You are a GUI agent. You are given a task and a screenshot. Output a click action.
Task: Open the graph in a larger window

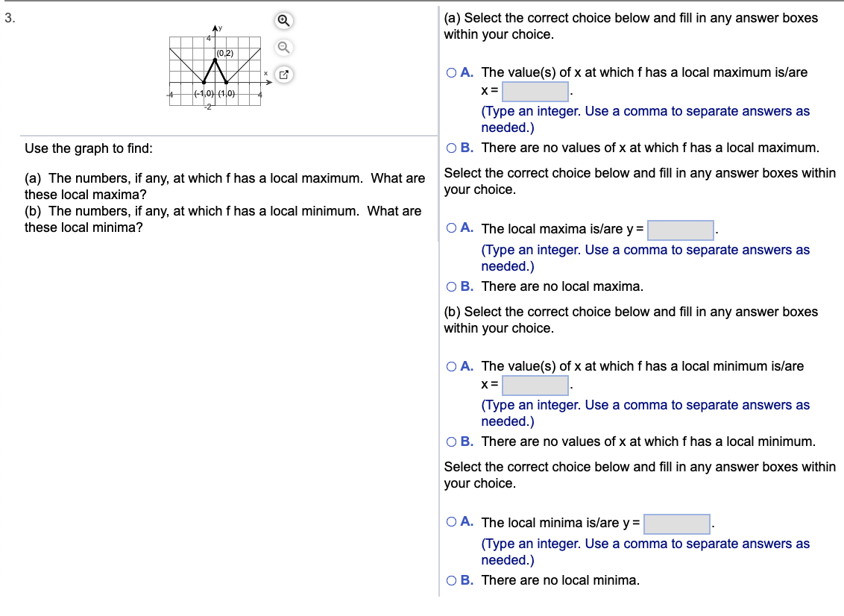[282, 75]
